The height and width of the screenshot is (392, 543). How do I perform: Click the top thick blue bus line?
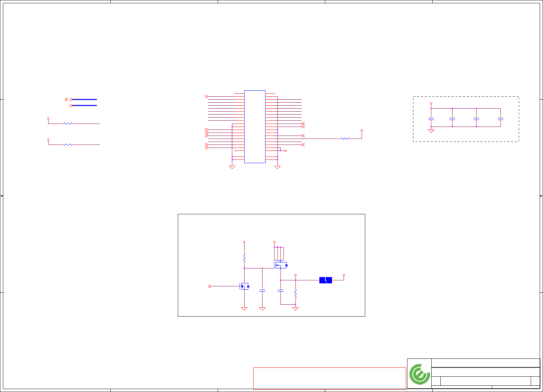click(84, 99)
